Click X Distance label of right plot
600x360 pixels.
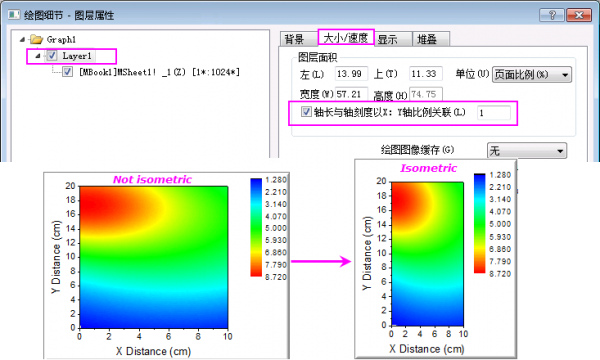pos(427,349)
